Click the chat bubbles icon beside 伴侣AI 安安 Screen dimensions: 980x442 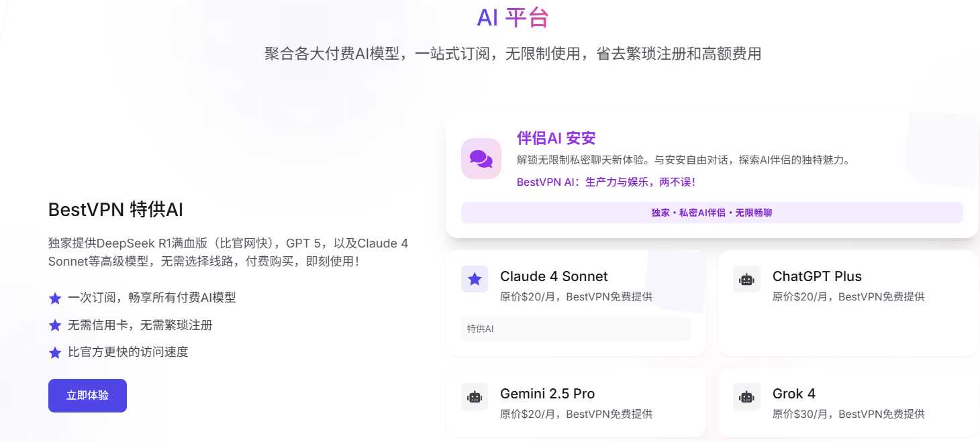pyautogui.click(x=481, y=159)
